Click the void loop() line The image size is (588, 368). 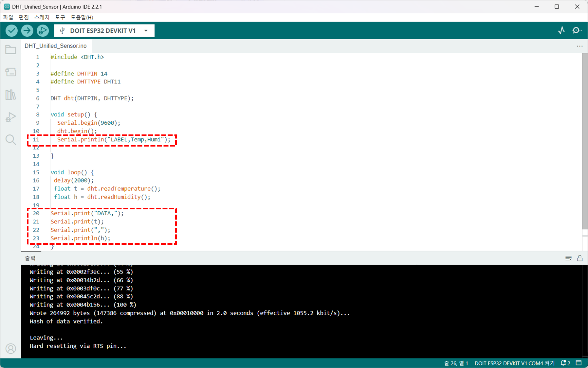72,172
